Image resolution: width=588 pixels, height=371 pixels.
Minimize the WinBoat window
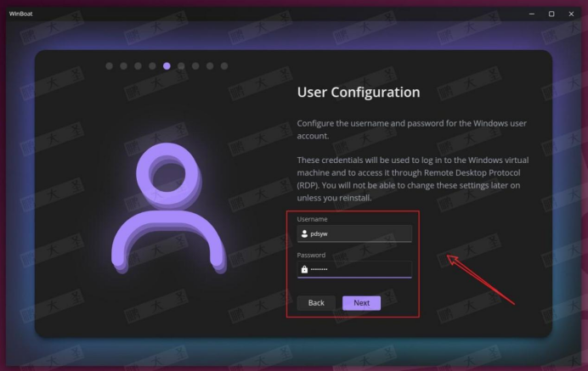532,14
